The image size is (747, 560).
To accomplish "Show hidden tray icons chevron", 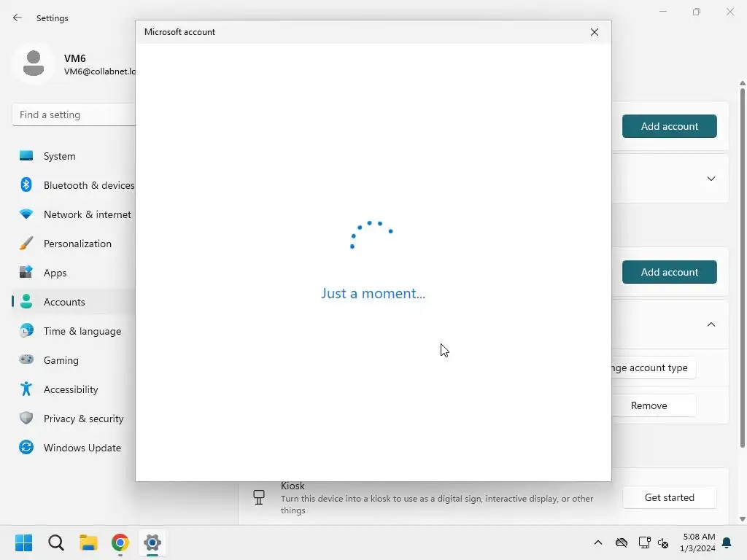I will 598,542.
